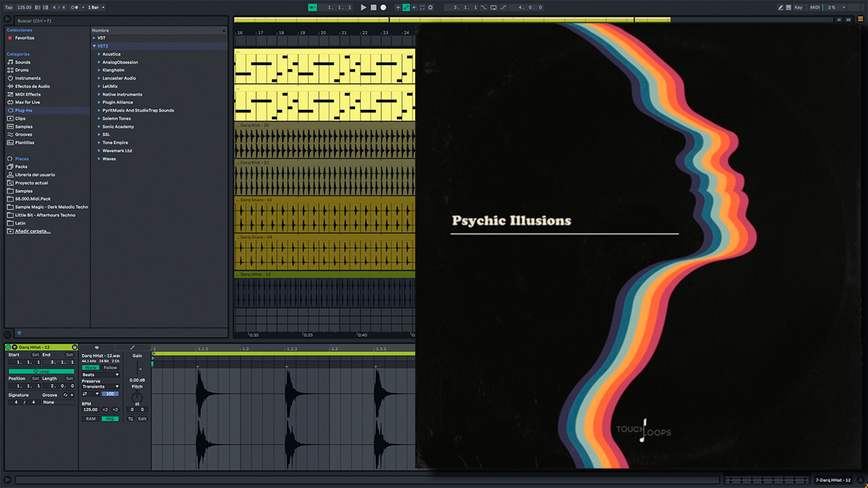The height and width of the screenshot is (488, 868).
Task: Toggle the metronome icon
Action: click(75, 7)
